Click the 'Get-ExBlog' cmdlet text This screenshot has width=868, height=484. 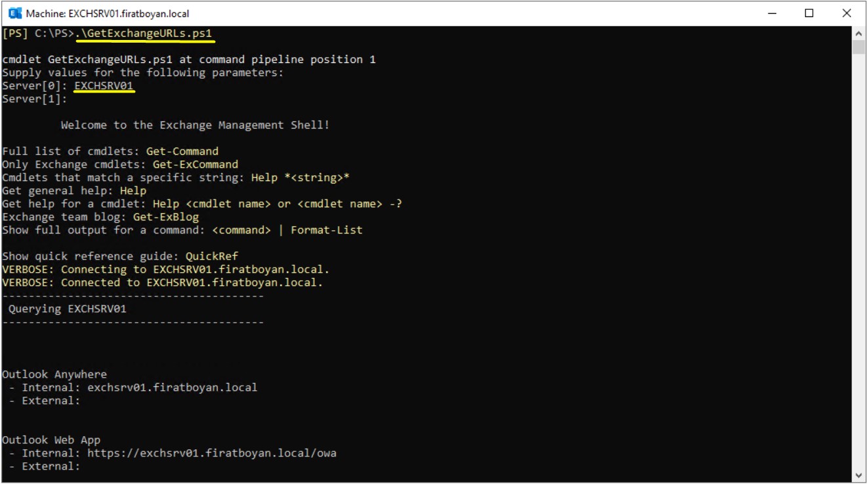(x=166, y=217)
